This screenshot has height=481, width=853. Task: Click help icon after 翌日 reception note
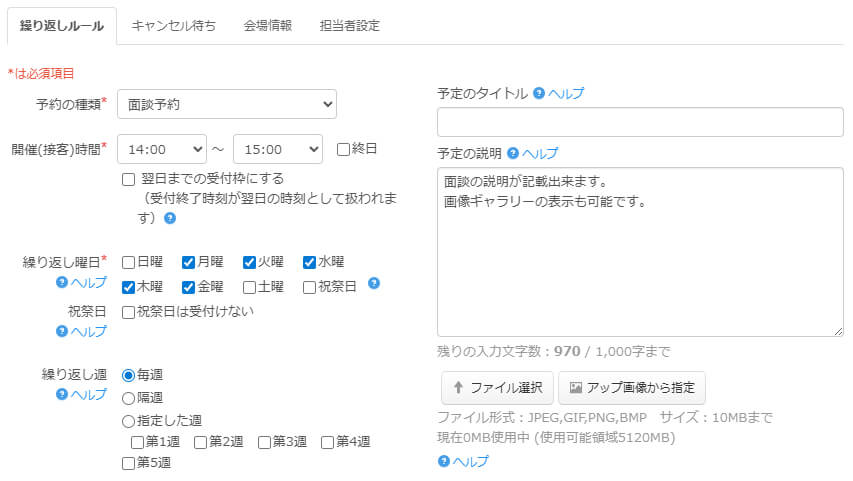click(170, 218)
